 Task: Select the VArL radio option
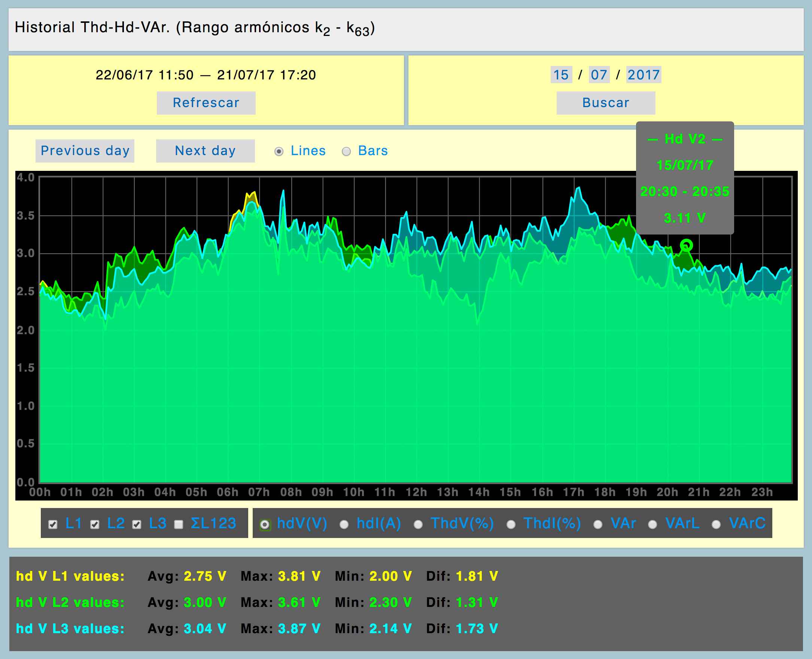[x=652, y=525]
